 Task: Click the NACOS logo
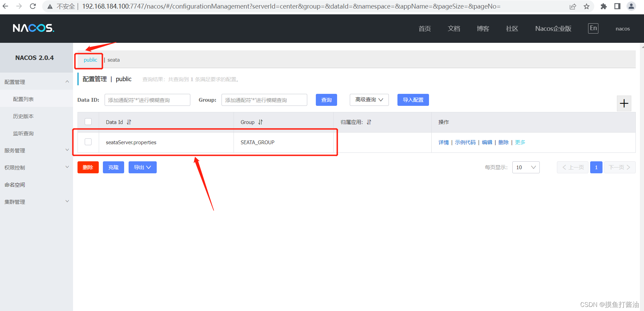(x=34, y=28)
